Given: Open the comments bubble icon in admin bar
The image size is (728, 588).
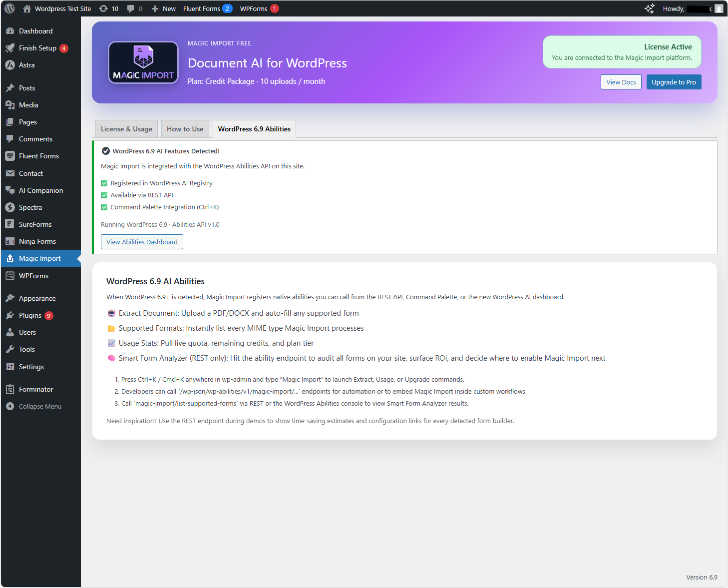Looking at the screenshot, I should tap(130, 8).
